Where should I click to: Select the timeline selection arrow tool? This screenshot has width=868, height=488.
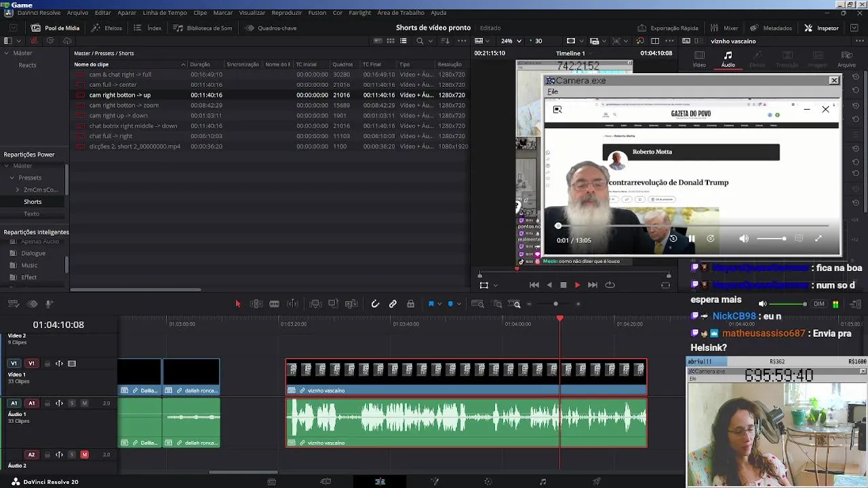click(238, 304)
